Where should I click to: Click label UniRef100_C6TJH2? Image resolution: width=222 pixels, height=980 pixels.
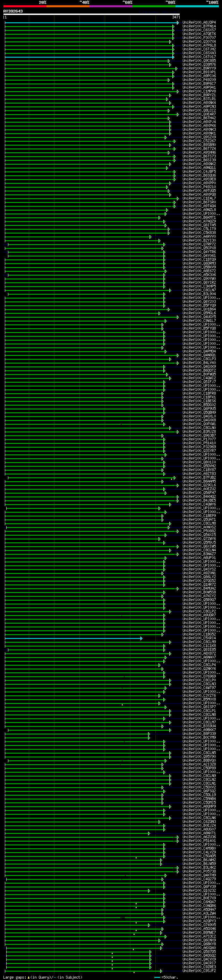coord(199,49)
